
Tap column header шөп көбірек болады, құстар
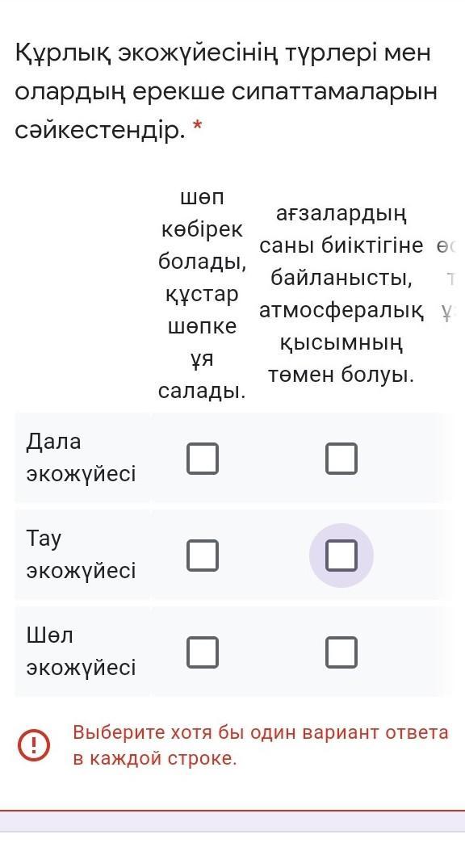click(x=202, y=295)
